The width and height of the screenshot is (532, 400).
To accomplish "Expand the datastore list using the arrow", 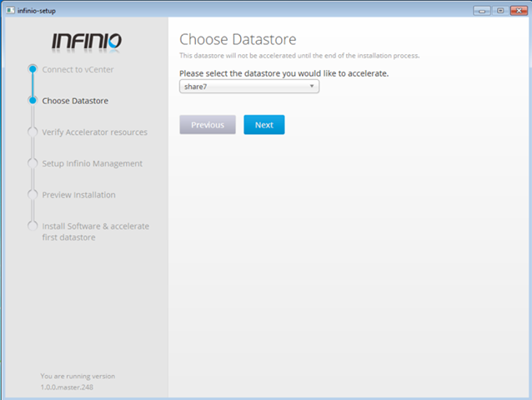I will point(312,86).
